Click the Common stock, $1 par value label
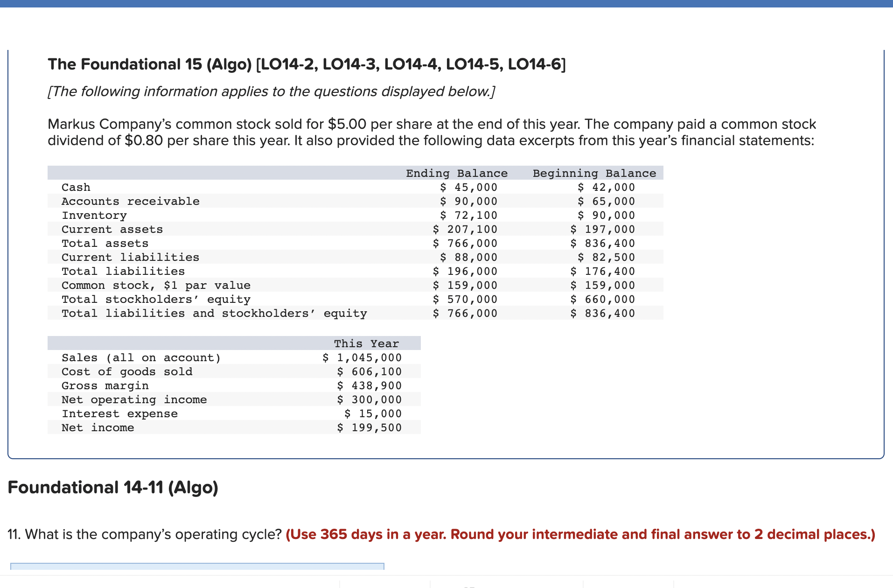Viewport: 893px width, 588px height. pos(156,285)
